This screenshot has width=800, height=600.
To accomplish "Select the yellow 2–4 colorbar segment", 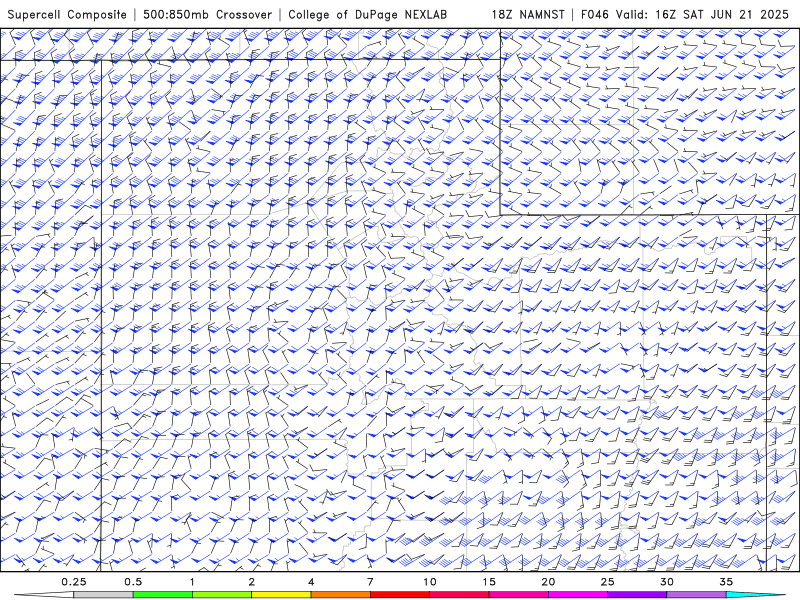I will (x=281, y=595).
